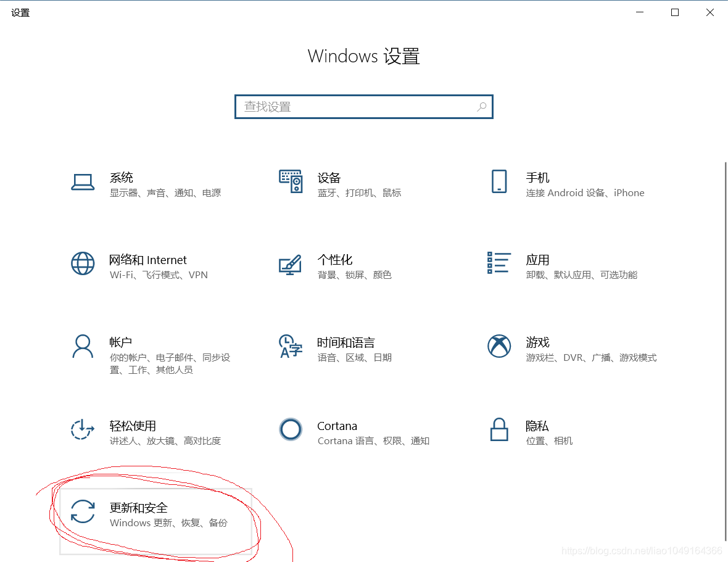Click the keyboard and speaker 设备 icon
Viewport: 728px width, 562px height.
point(291,181)
